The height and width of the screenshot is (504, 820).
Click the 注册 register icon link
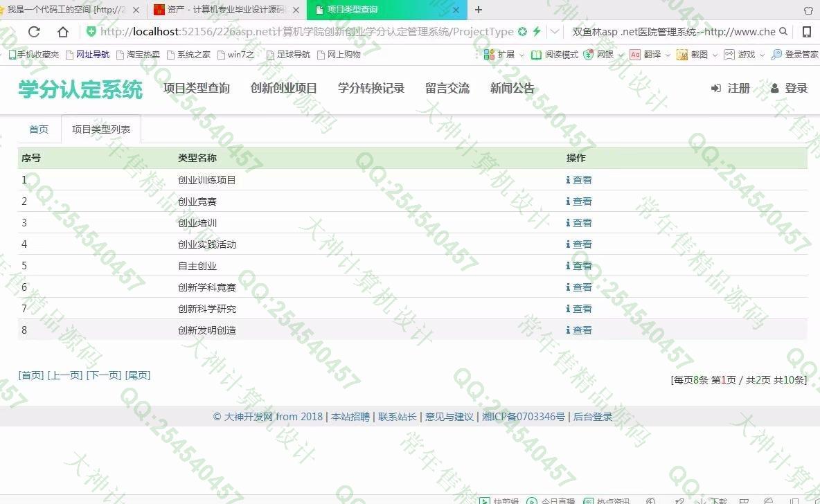(x=716, y=89)
